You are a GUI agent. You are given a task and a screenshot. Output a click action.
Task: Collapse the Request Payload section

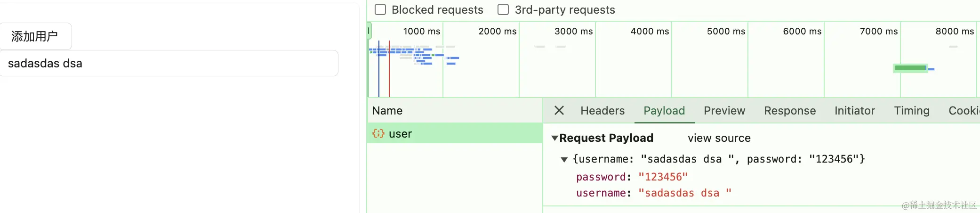pos(555,138)
